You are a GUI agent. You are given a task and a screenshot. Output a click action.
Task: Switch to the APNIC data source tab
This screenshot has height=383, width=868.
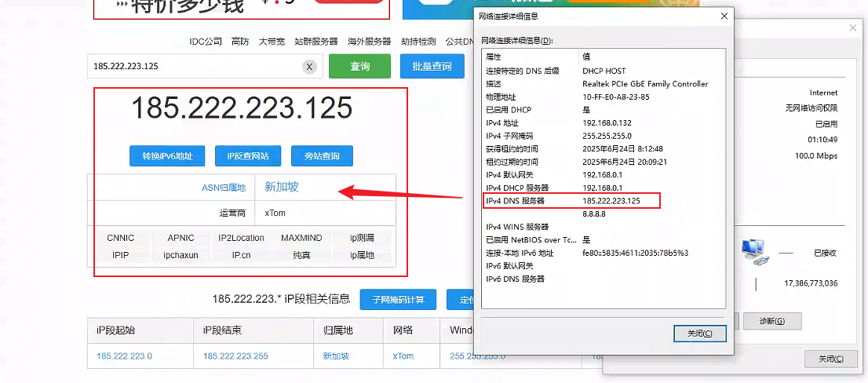(x=181, y=238)
